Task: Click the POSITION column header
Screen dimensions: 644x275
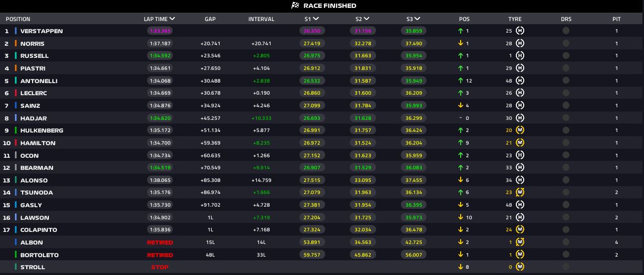Action: 18,19
